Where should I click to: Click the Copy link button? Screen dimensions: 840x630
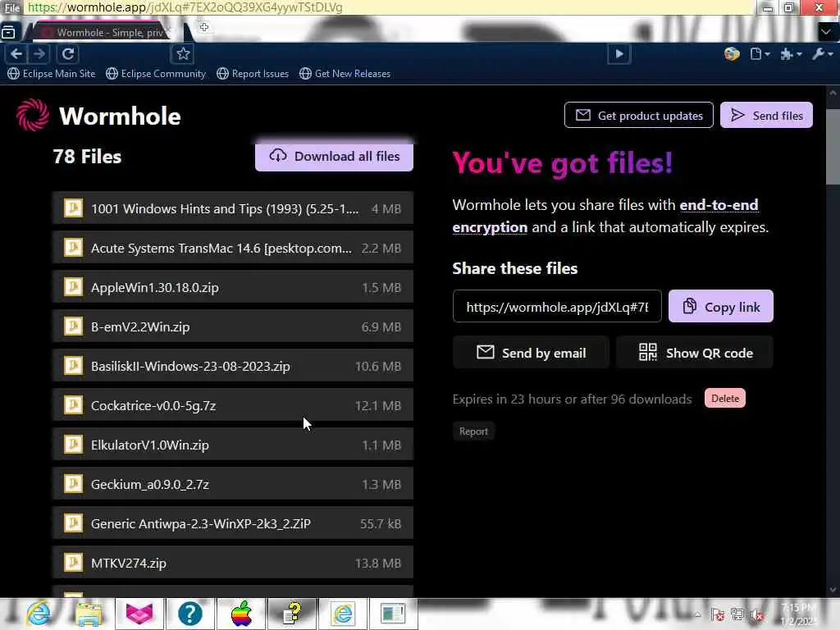pos(720,307)
